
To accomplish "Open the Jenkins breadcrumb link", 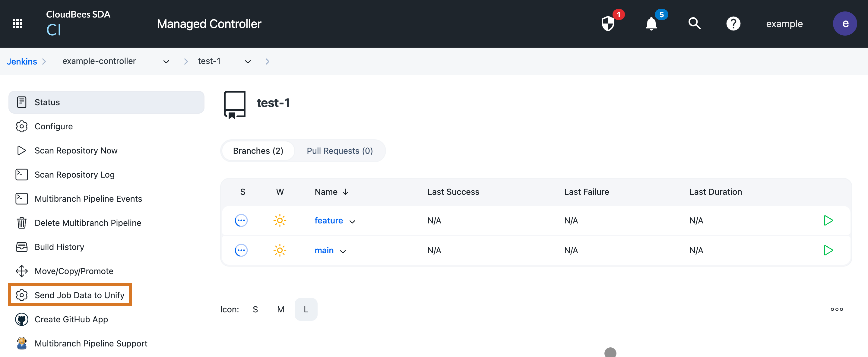I will click(x=22, y=61).
